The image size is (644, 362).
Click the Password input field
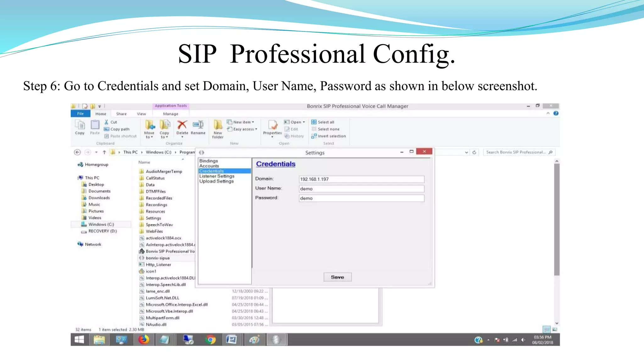pos(361,198)
